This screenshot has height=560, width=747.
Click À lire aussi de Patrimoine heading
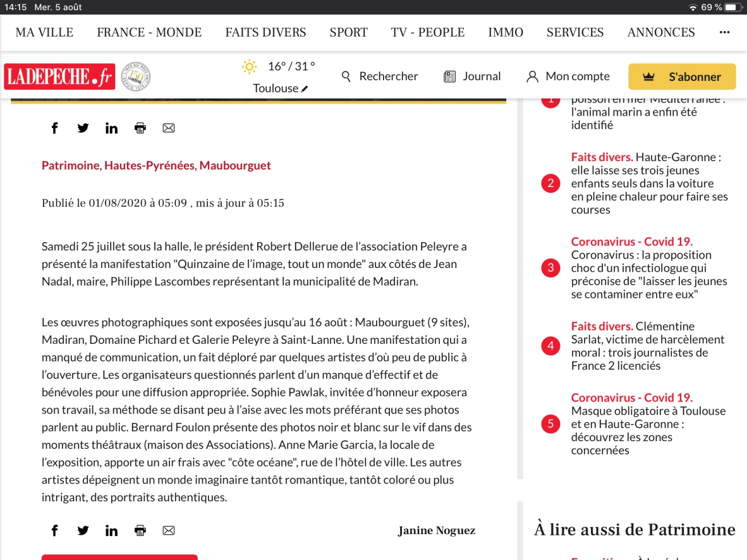pyautogui.click(x=635, y=530)
